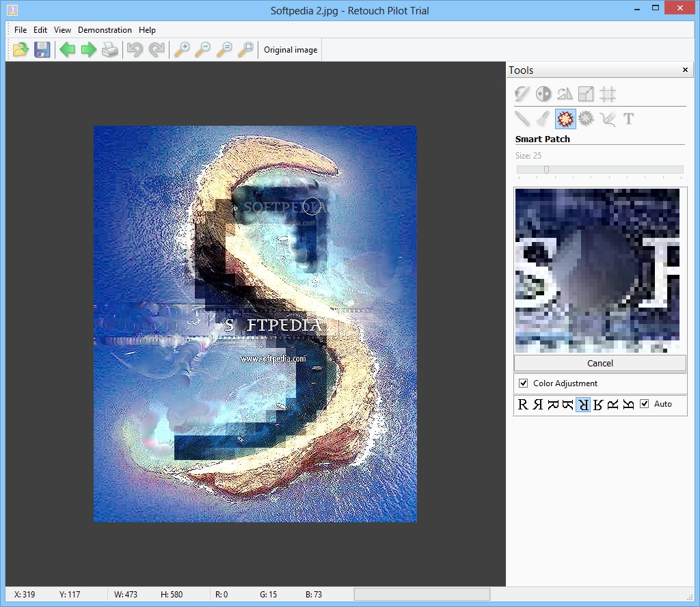The height and width of the screenshot is (607, 700).
Task: Open the Edit menu
Action: [40, 30]
